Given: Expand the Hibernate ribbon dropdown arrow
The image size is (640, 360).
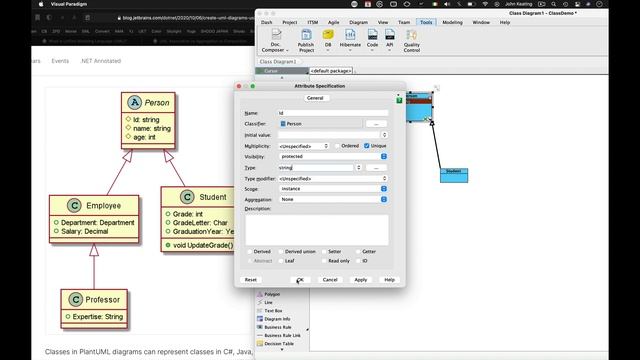Looking at the screenshot, I should (350, 50).
